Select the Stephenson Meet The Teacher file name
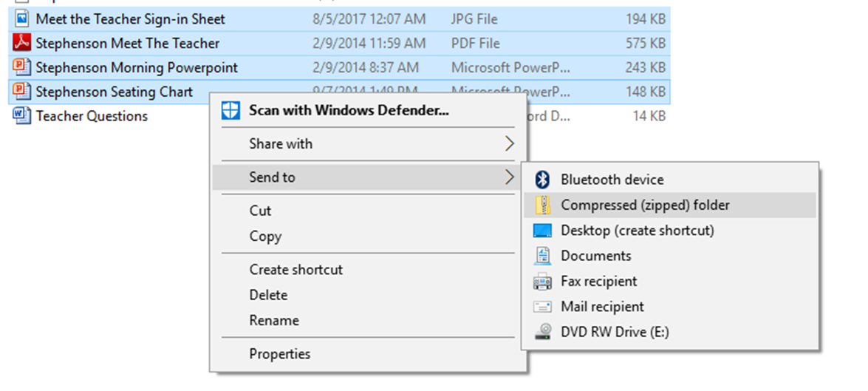 click(128, 44)
